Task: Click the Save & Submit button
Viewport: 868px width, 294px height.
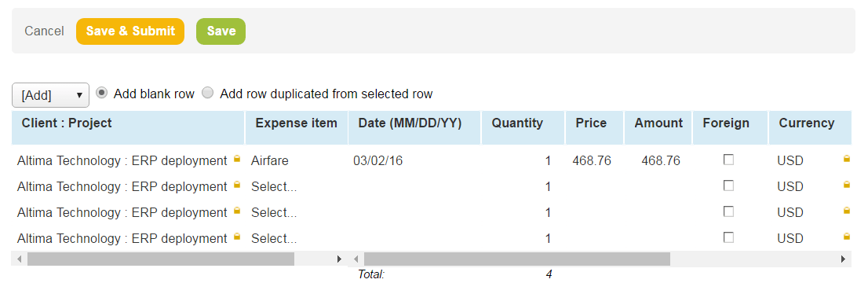Action: [130, 31]
